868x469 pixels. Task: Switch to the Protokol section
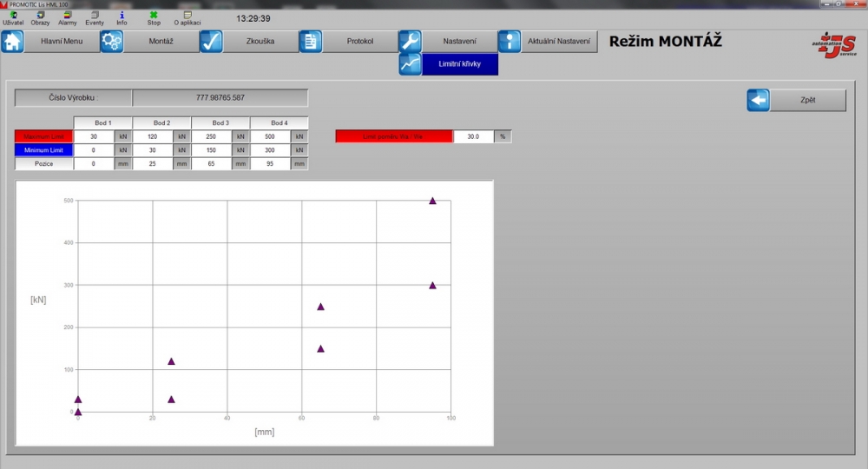coord(360,42)
